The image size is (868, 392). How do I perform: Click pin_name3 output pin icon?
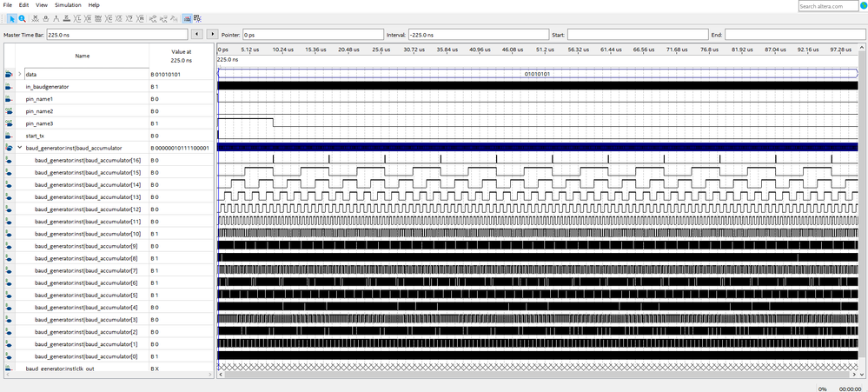[x=9, y=123]
